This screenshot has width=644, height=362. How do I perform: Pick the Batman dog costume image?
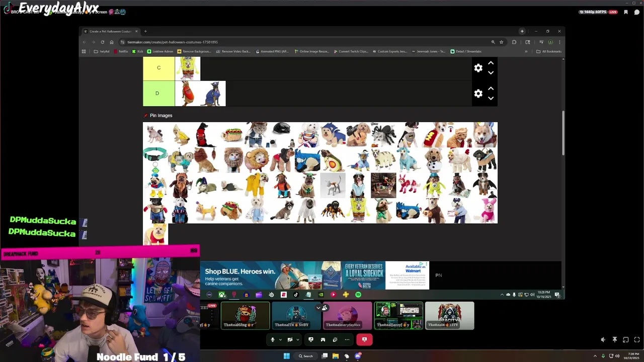(409, 135)
